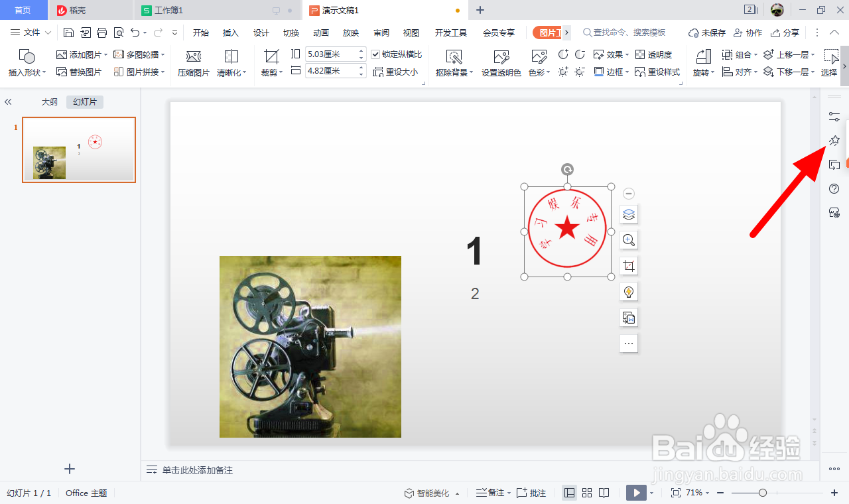Click the Save icon in quick access toolbar
Image resolution: width=849 pixels, height=504 pixels.
click(69, 32)
